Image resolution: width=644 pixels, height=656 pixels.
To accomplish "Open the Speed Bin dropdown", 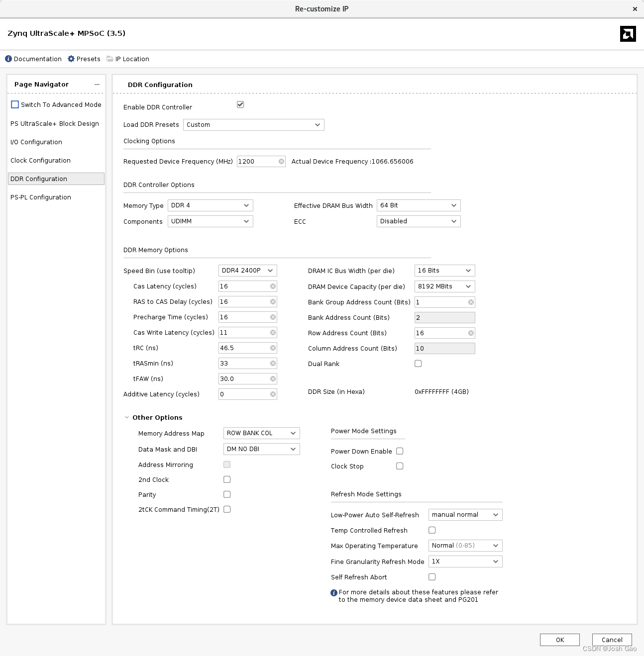I will point(248,271).
